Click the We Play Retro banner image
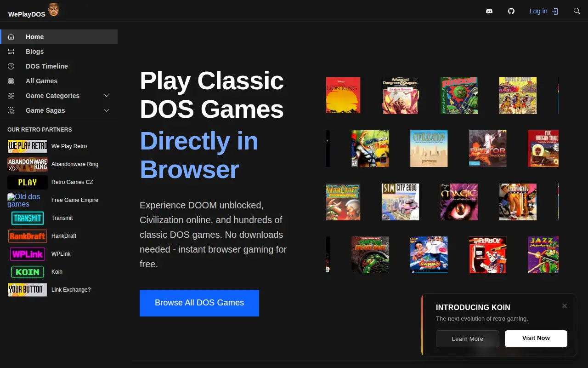588x368 pixels. pyautogui.click(x=28, y=146)
